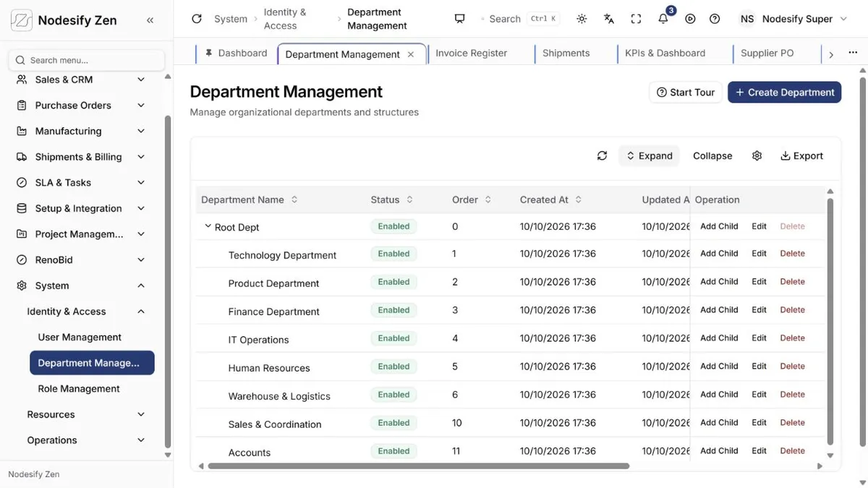Switch to the Dashboard tab
The width and height of the screenshot is (868, 488).
[x=236, y=53]
